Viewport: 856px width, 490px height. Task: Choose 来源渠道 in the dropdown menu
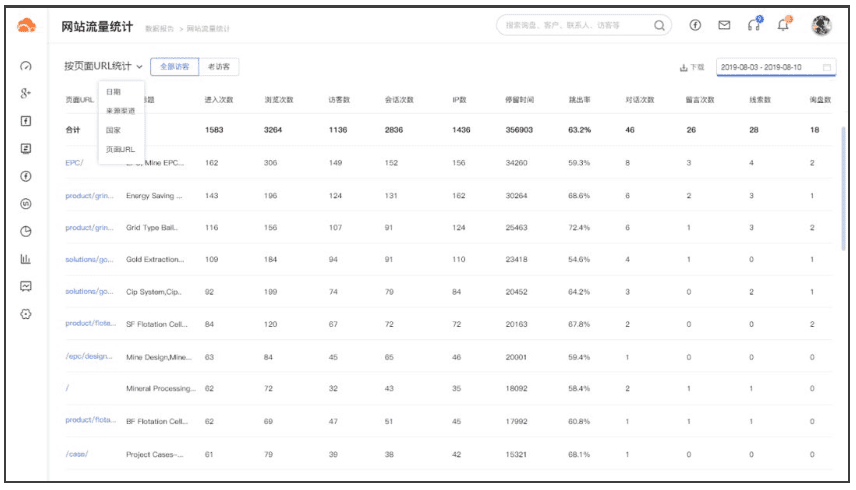pos(120,110)
